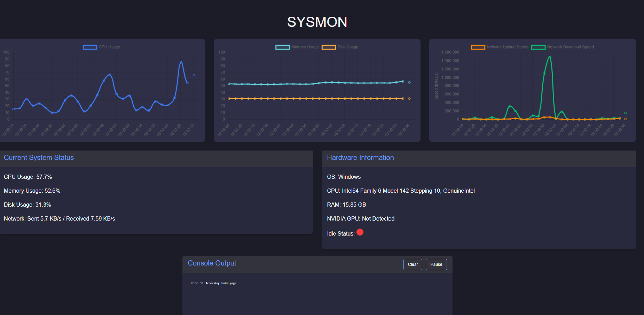Click the 'Disk Usage' legend label
Viewport: 644px width, 315px height.
(x=348, y=47)
